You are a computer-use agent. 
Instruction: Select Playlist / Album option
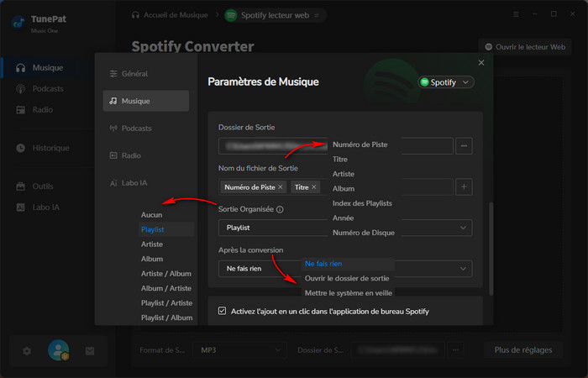click(x=166, y=318)
